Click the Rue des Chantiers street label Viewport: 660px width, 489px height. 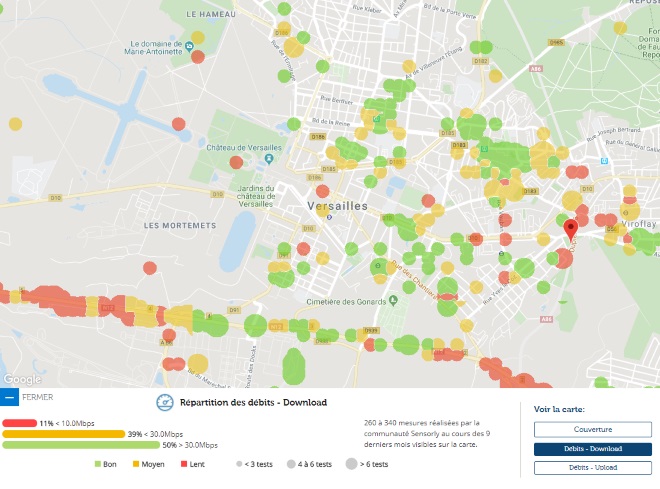tap(414, 279)
